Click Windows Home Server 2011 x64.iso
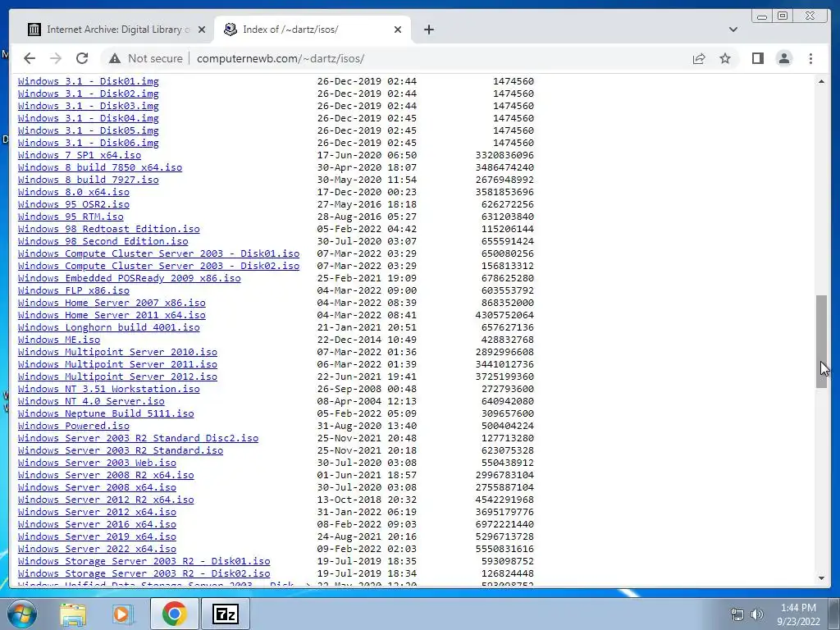840x630 pixels. [112, 316]
